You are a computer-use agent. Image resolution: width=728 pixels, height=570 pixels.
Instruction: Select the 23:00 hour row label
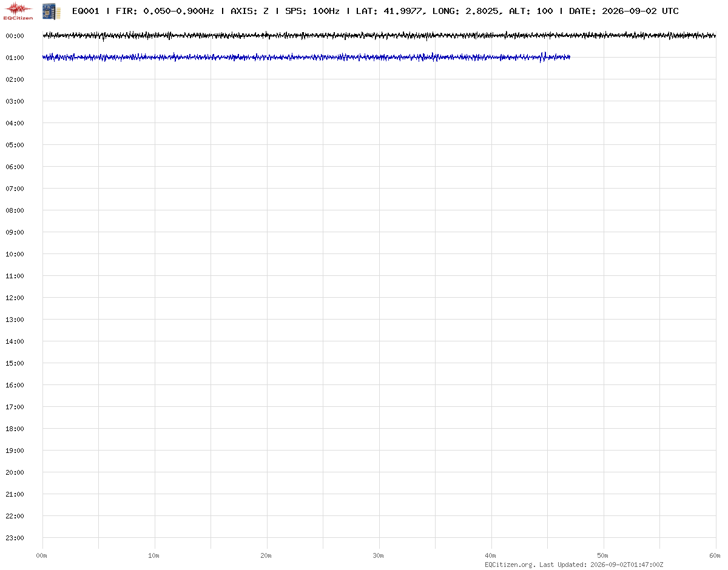pyautogui.click(x=15, y=538)
